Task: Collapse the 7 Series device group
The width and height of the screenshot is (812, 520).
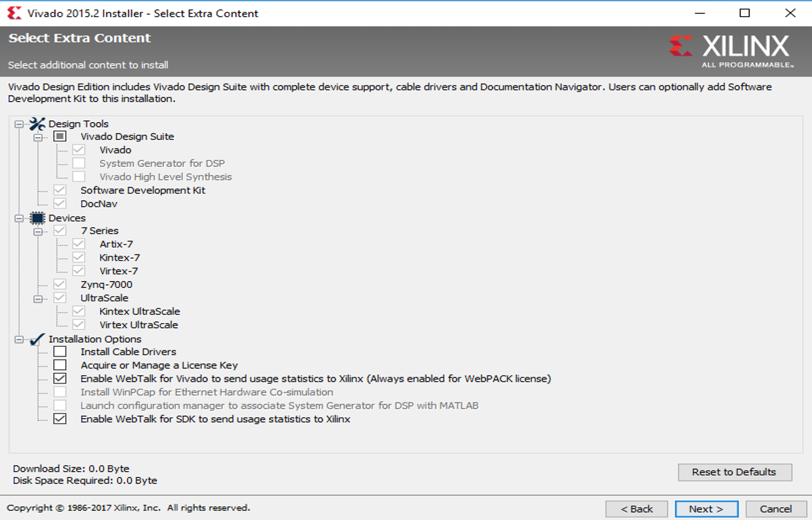Action: coord(37,231)
